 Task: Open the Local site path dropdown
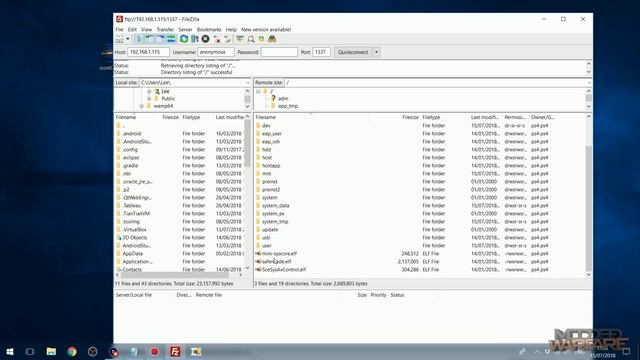(x=247, y=82)
